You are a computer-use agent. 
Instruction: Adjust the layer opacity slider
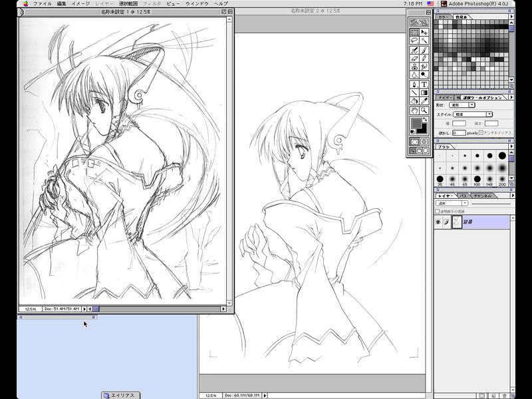point(491,204)
